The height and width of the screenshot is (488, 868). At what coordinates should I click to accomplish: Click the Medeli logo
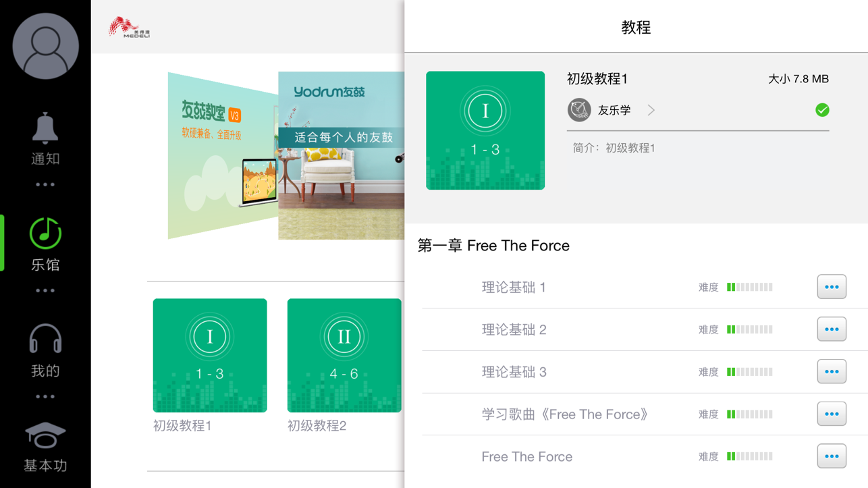(130, 27)
